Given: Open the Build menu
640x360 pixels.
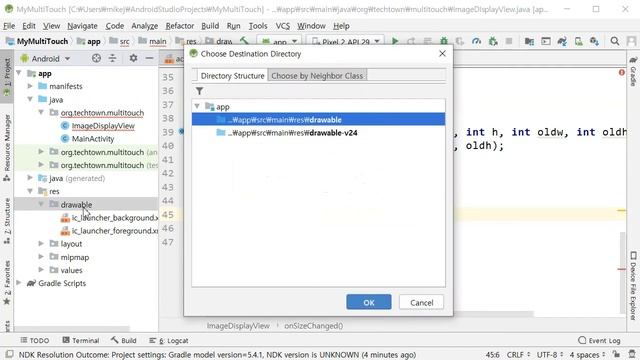Looking at the screenshot, I should point(210,26).
